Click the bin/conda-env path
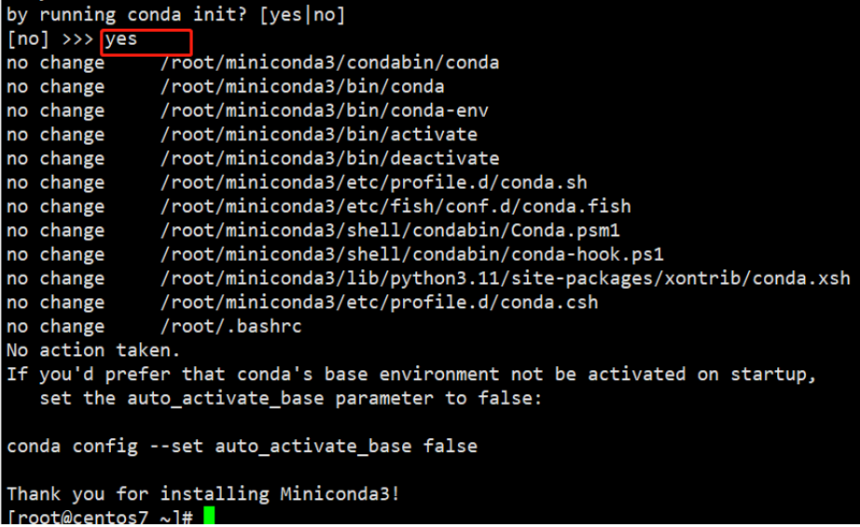The width and height of the screenshot is (860, 527). (x=324, y=111)
